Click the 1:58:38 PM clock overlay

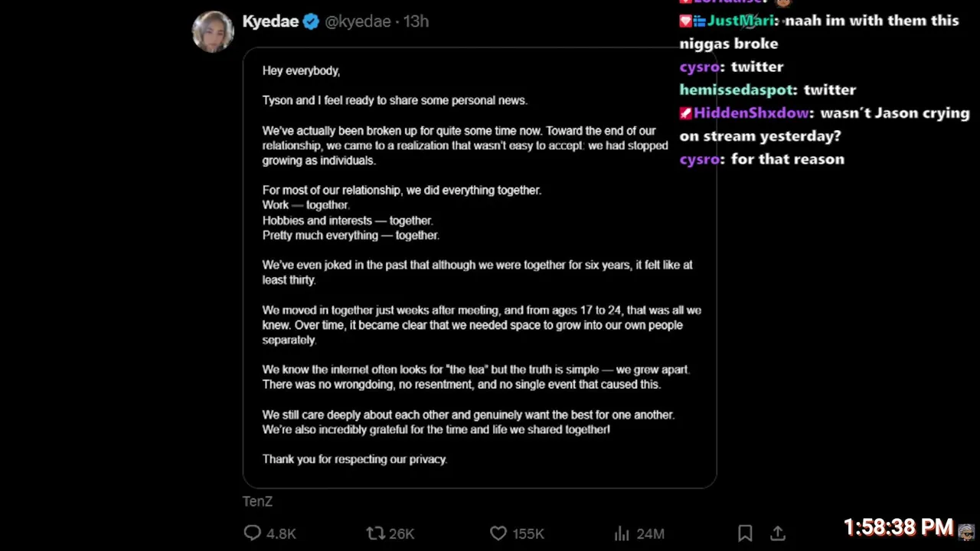click(x=898, y=527)
